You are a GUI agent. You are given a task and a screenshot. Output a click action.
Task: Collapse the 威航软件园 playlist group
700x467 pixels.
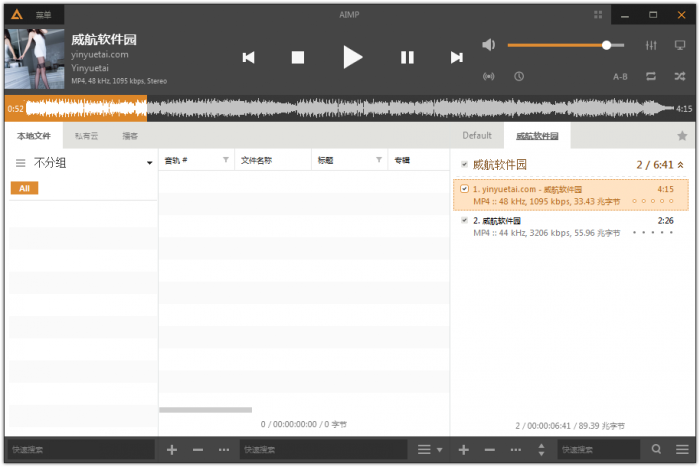(x=681, y=165)
